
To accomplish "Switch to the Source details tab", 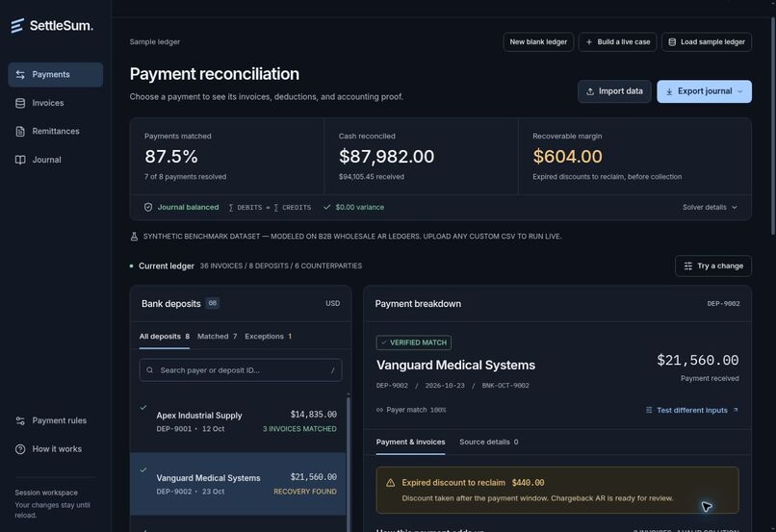I will click(488, 442).
